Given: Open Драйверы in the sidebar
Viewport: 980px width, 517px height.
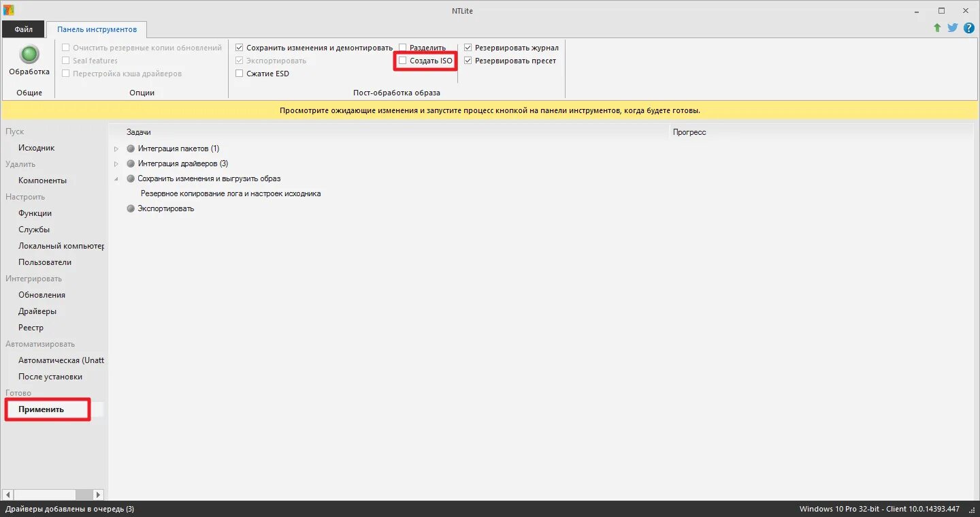Looking at the screenshot, I should tap(37, 311).
